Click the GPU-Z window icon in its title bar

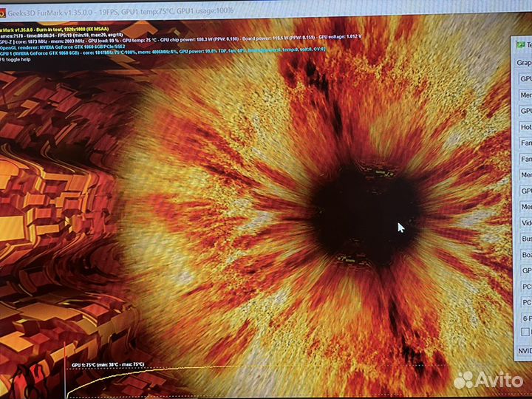[521, 44]
